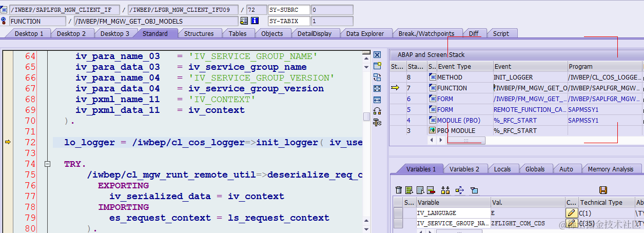Open the Memory Analysis tab
This screenshot has height=233, width=644.
coord(611,169)
